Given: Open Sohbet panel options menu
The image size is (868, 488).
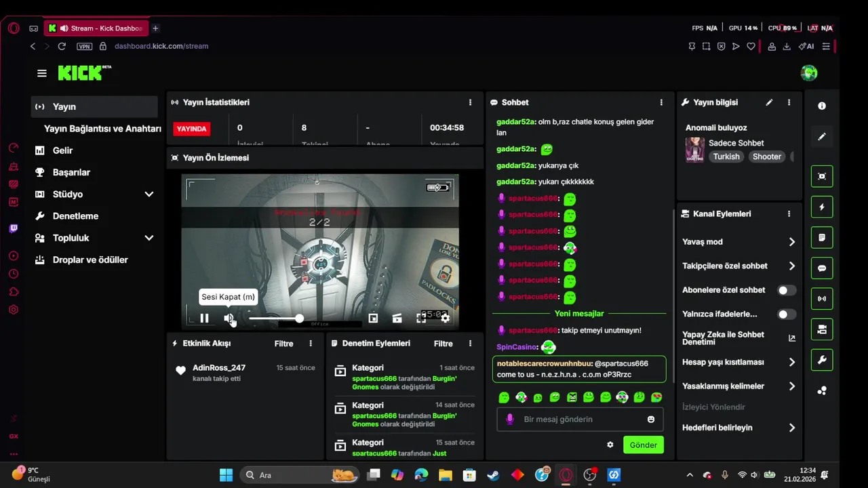Looking at the screenshot, I should pos(661,102).
